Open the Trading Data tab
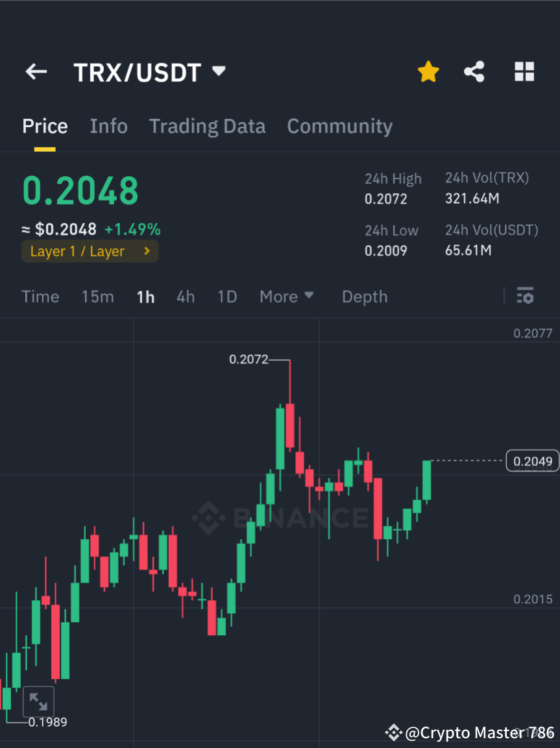The height and width of the screenshot is (748, 560). pos(207,126)
